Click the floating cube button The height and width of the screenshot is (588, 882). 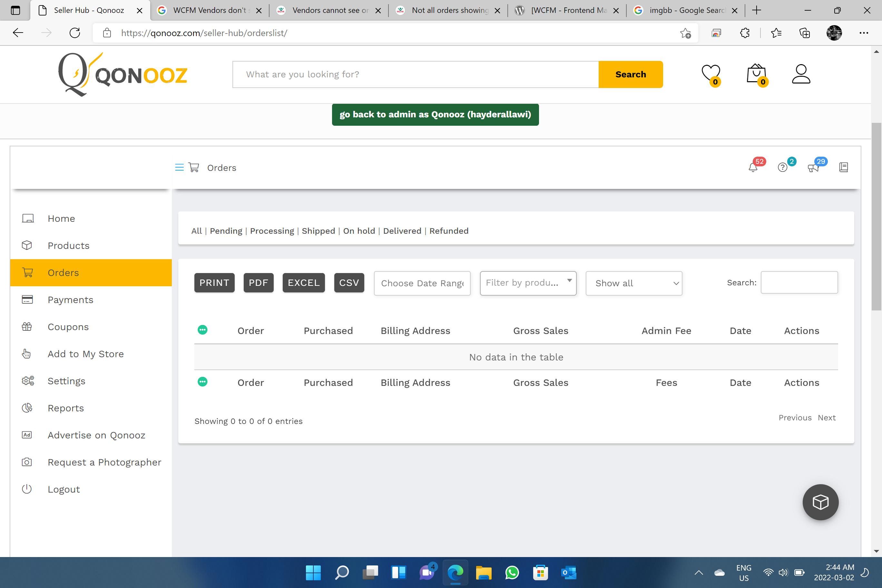[x=820, y=502]
